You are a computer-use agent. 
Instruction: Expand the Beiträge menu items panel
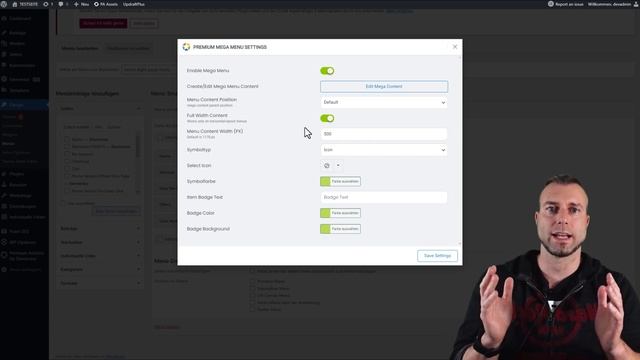[100, 229]
